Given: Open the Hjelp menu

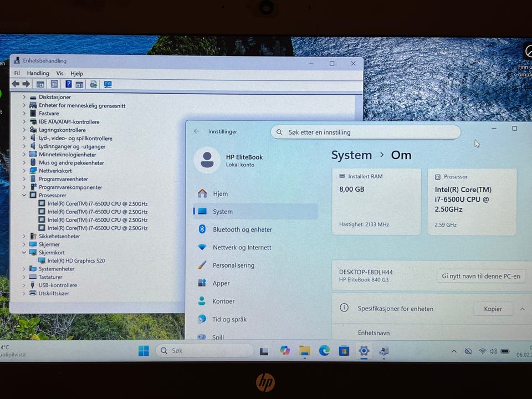Looking at the screenshot, I should coord(76,73).
